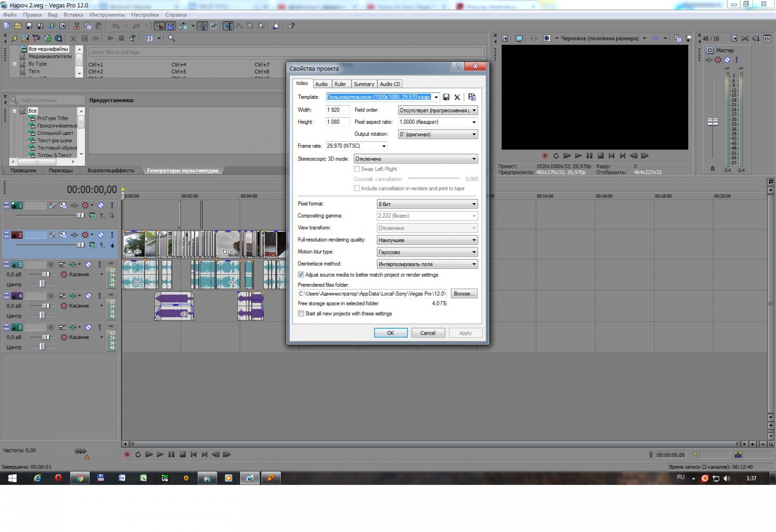This screenshot has height=532, width=776.
Task: Click Stop in the timeline transport bar
Action: (182, 454)
